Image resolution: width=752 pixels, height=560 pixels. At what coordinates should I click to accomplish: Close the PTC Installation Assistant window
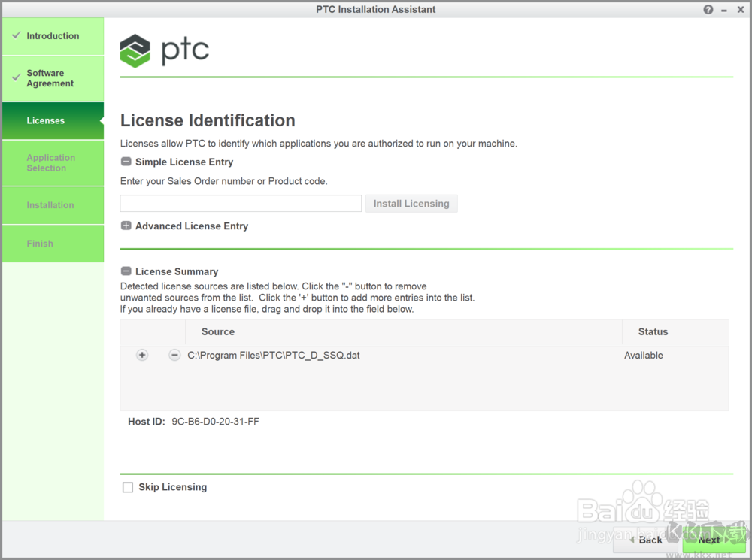pos(741,10)
